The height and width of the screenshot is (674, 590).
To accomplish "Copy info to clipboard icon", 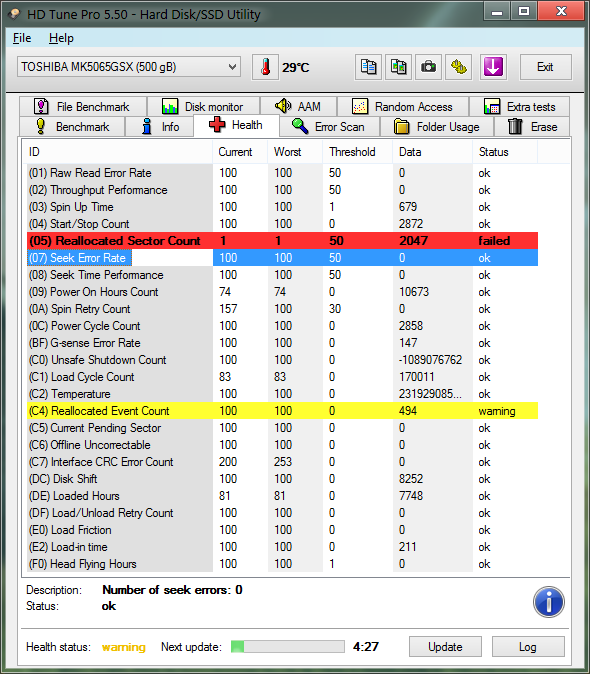I will tap(368, 67).
